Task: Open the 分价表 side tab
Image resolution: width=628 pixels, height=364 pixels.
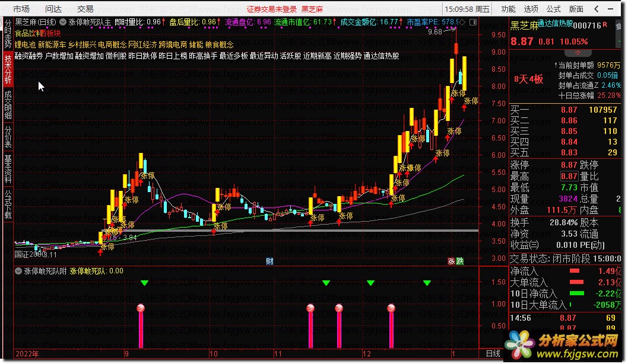Action: point(8,136)
